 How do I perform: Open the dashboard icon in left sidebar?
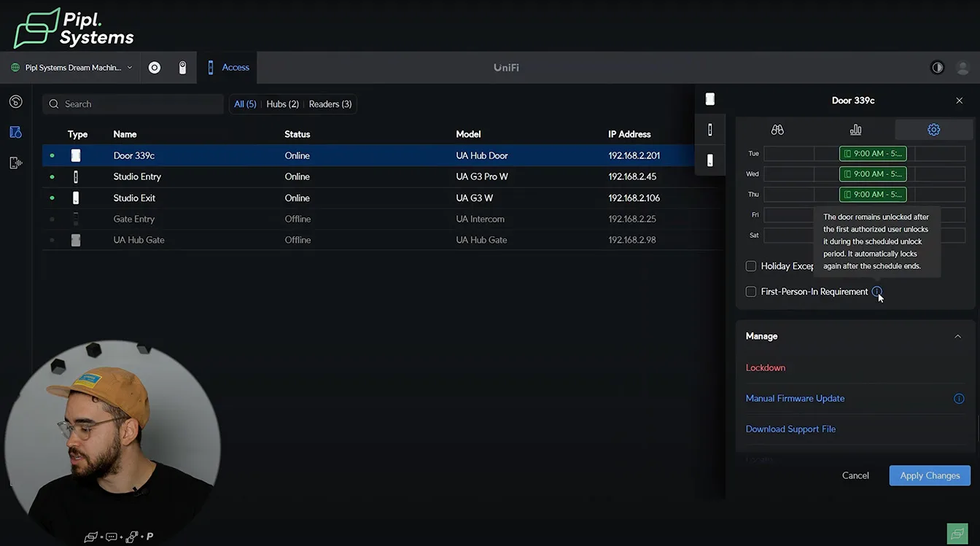pos(15,101)
